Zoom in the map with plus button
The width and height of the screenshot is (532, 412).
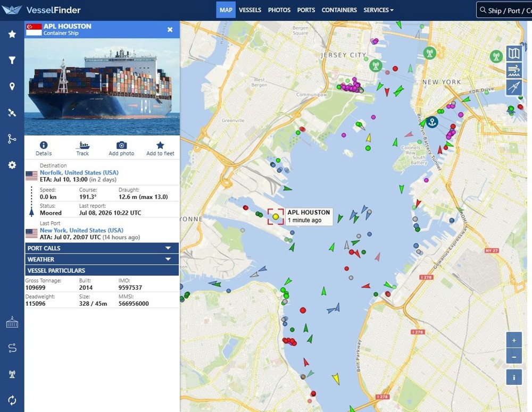(x=514, y=340)
